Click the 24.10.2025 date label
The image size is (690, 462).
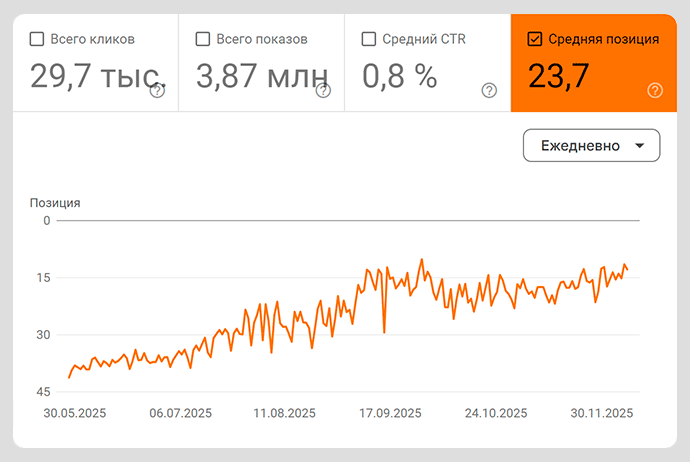[x=496, y=412]
